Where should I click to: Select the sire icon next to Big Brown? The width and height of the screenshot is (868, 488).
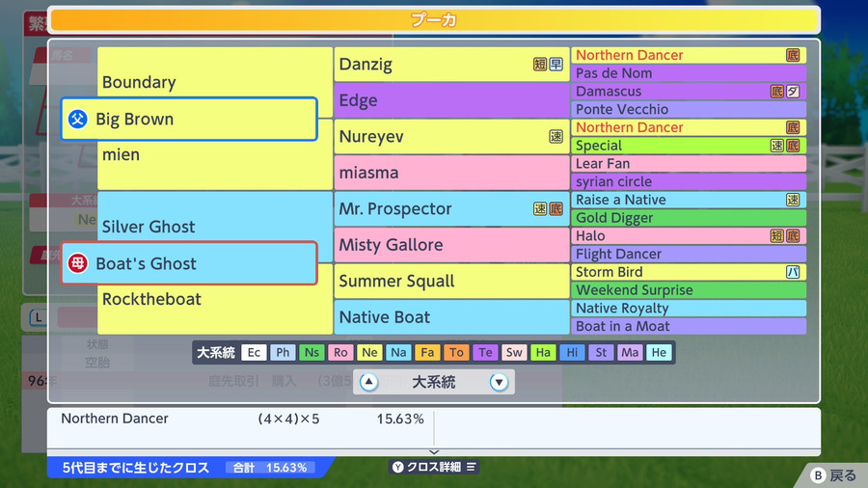click(77, 119)
